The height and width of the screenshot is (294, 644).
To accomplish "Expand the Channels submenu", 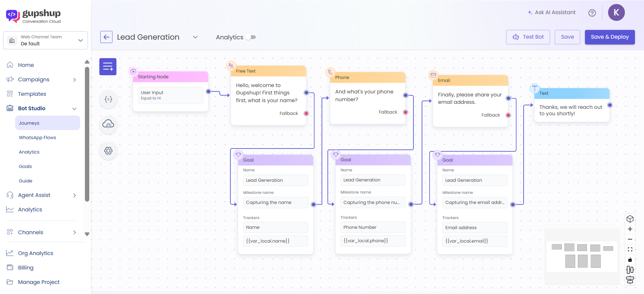I will [x=75, y=233].
